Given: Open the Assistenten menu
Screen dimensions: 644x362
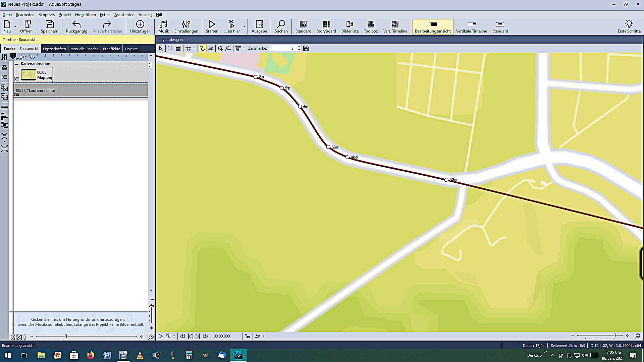Looking at the screenshot, I should pos(124,15).
